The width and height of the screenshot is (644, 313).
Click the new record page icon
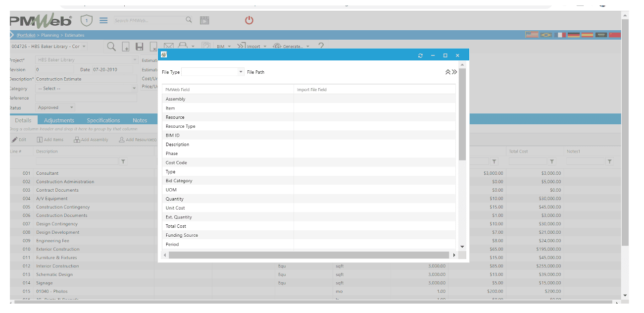[x=126, y=47]
